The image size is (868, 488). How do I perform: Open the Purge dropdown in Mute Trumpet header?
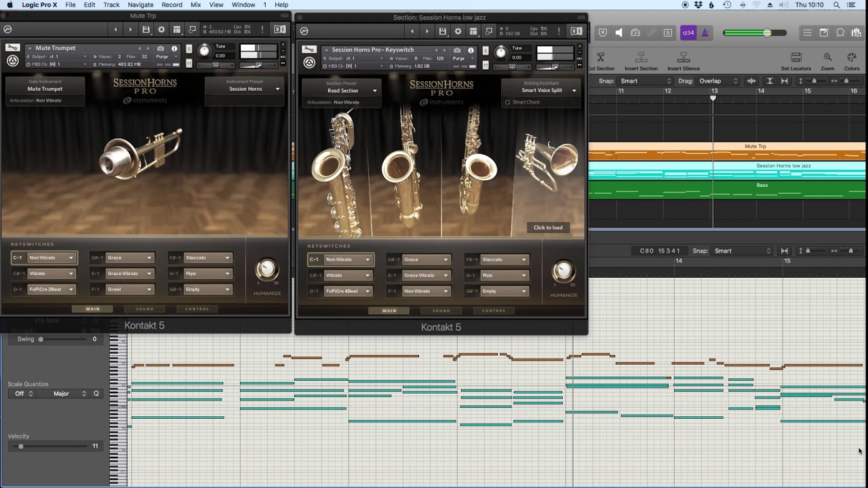click(x=165, y=56)
